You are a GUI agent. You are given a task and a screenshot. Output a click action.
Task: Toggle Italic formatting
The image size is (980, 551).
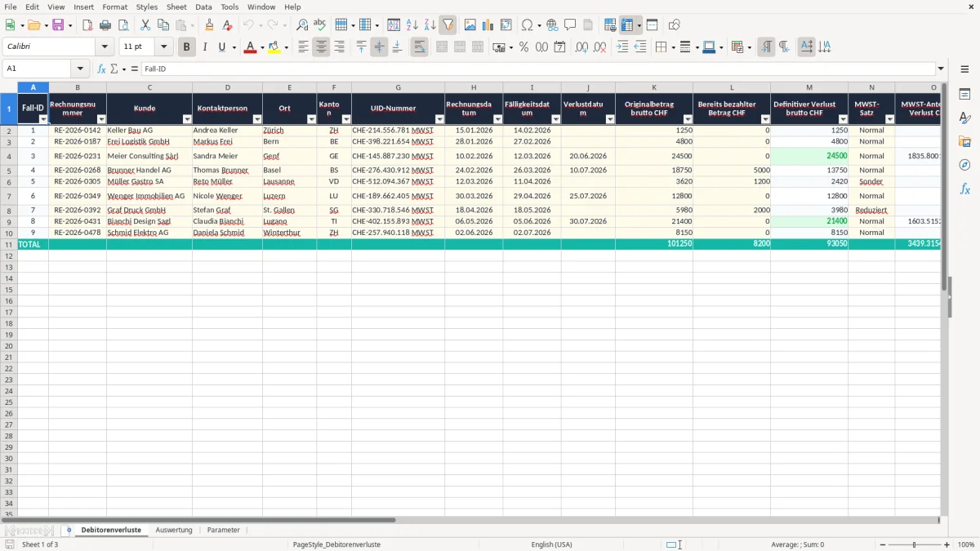click(x=204, y=47)
